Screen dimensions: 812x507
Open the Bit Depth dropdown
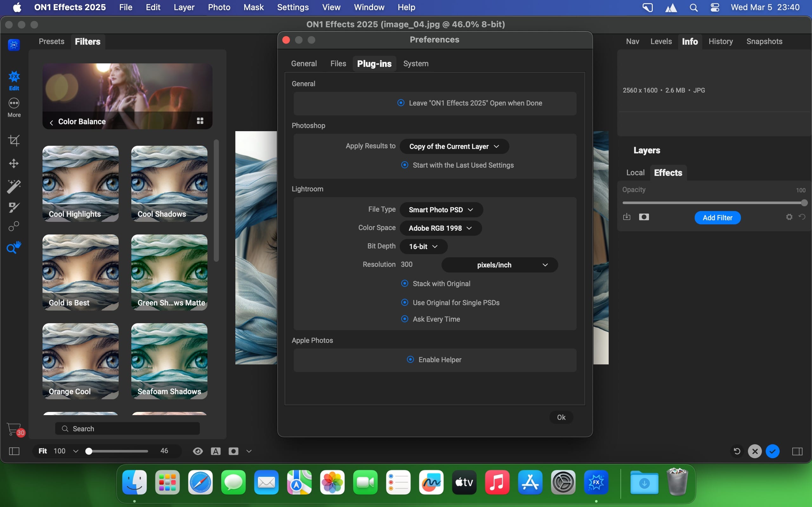point(423,247)
